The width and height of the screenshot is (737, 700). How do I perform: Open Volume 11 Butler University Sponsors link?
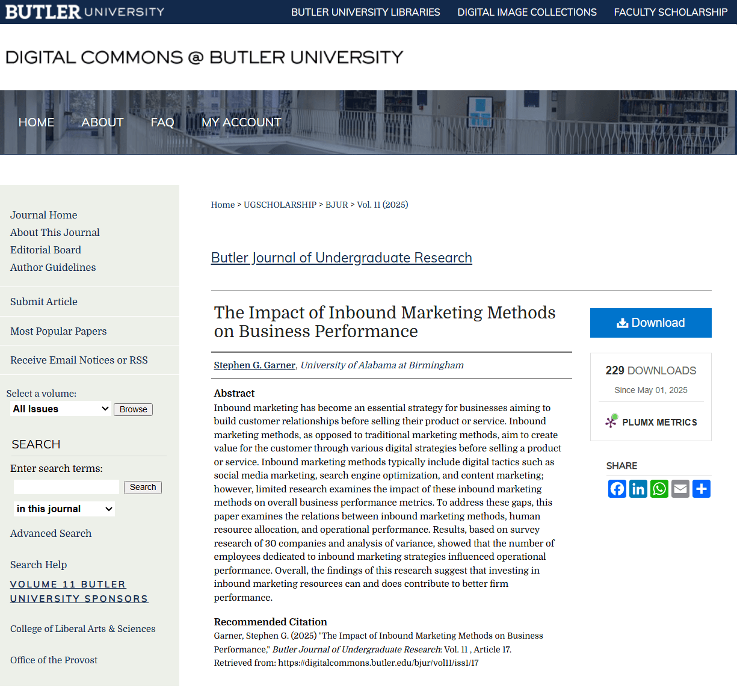(x=79, y=591)
